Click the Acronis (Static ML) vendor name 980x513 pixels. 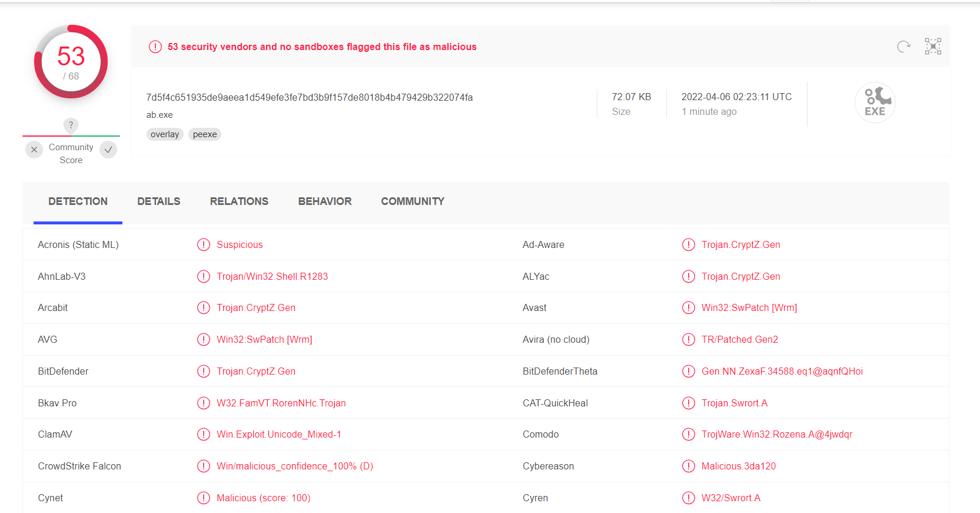(x=78, y=244)
